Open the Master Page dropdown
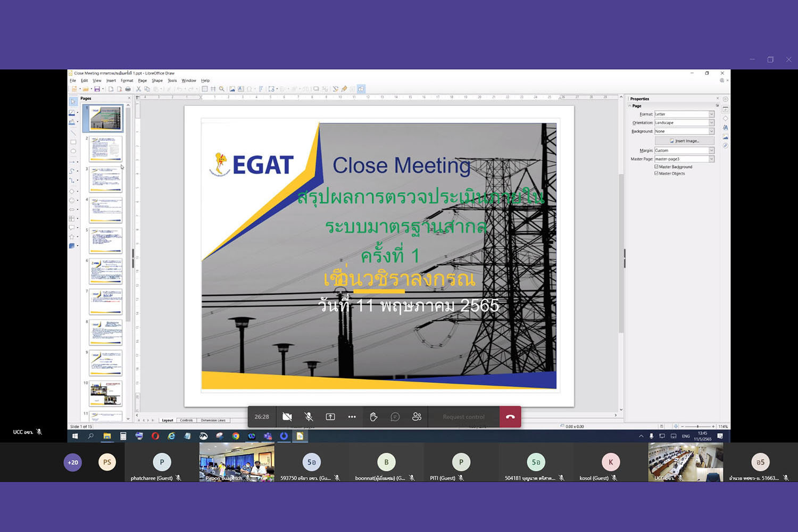 pyautogui.click(x=711, y=159)
